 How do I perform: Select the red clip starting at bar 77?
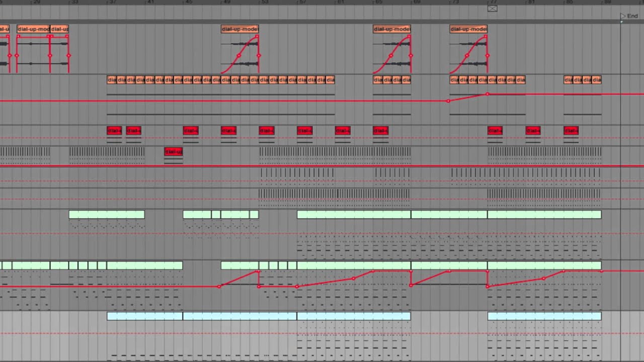pyautogui.click(x=495, y=131)
